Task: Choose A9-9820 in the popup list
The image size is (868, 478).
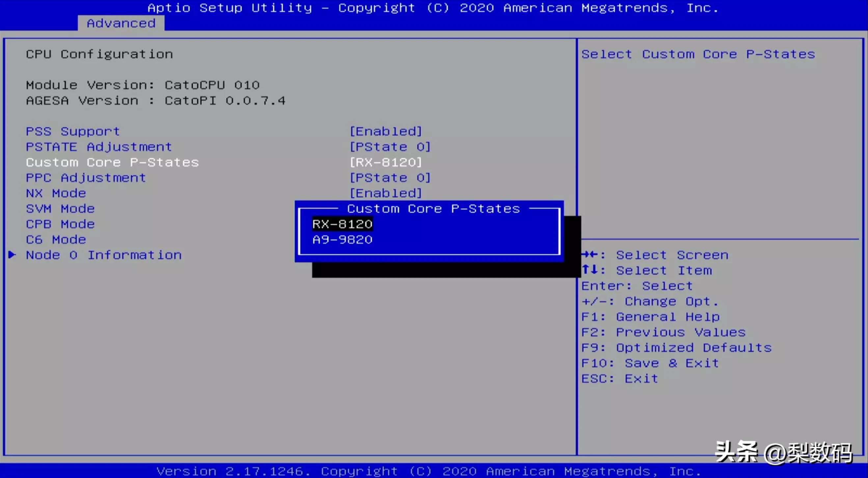Action: 342,240
